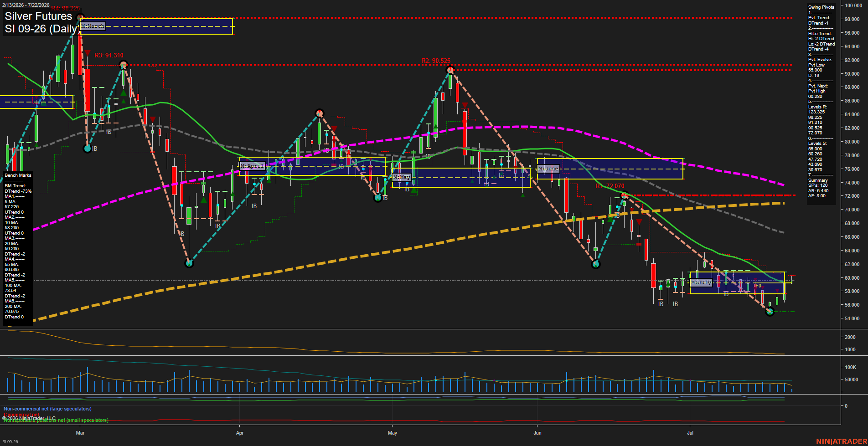
Task: Click the 39.670 level in Levels S
Action: point(815,170)
